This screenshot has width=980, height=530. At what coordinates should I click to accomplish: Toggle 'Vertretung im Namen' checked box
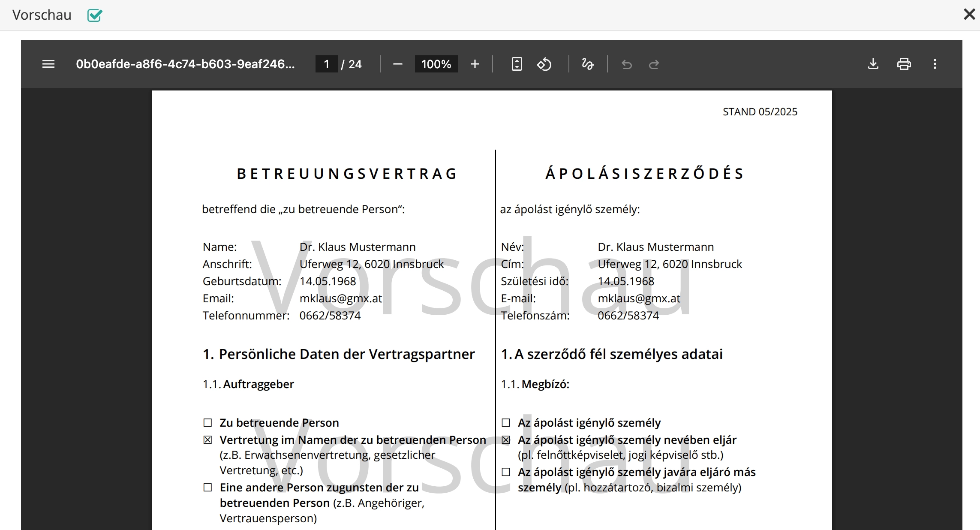[x=207, y=440]
